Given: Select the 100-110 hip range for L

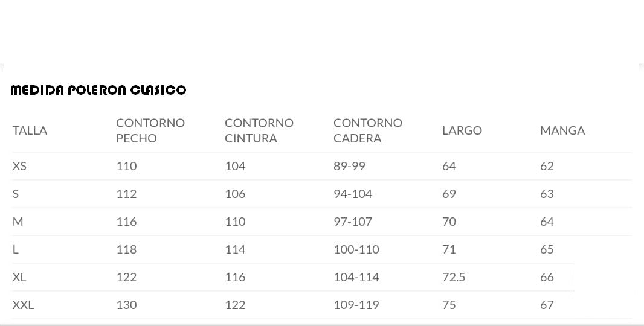Looking at the screenshot, I should (x=356, y=249).
